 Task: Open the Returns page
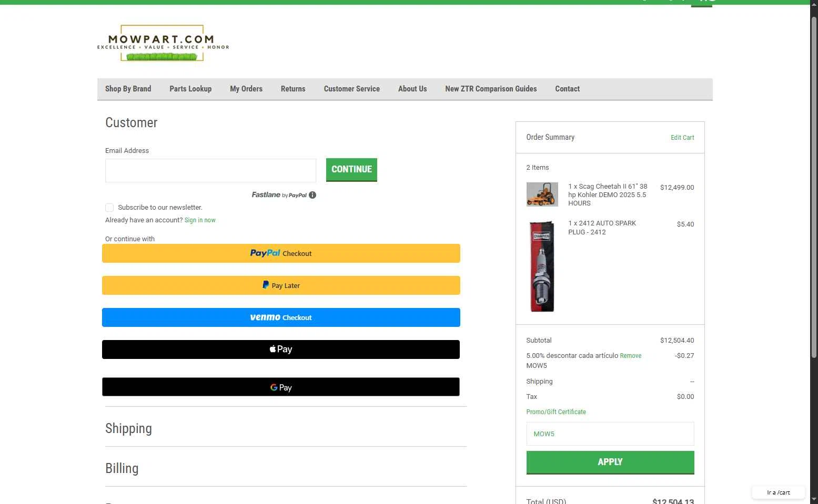pos(293,89)
